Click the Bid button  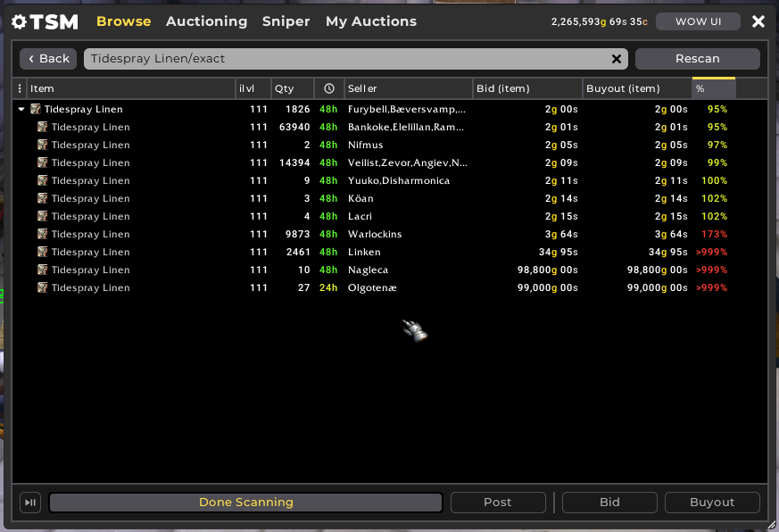coord(609,503)
